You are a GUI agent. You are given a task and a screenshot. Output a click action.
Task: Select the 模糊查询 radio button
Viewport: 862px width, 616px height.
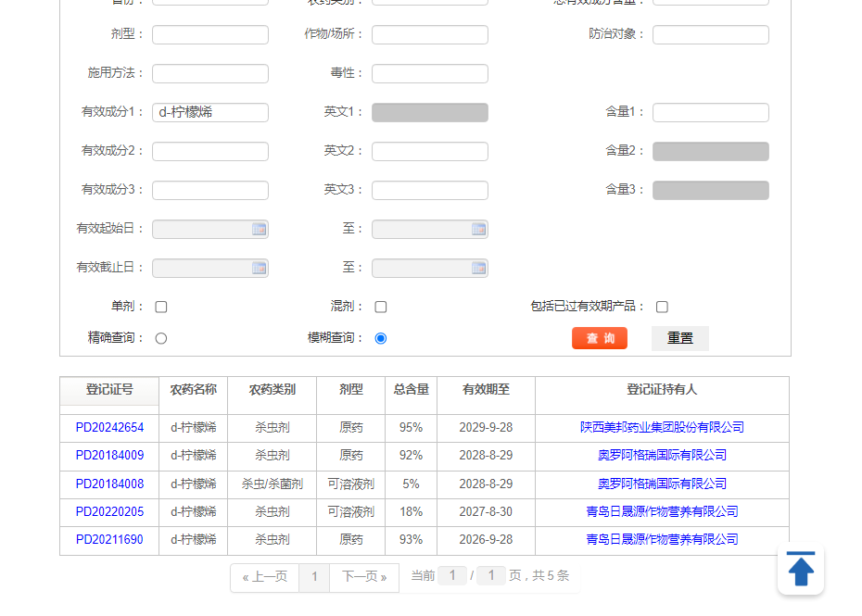[x=380, y=338]
